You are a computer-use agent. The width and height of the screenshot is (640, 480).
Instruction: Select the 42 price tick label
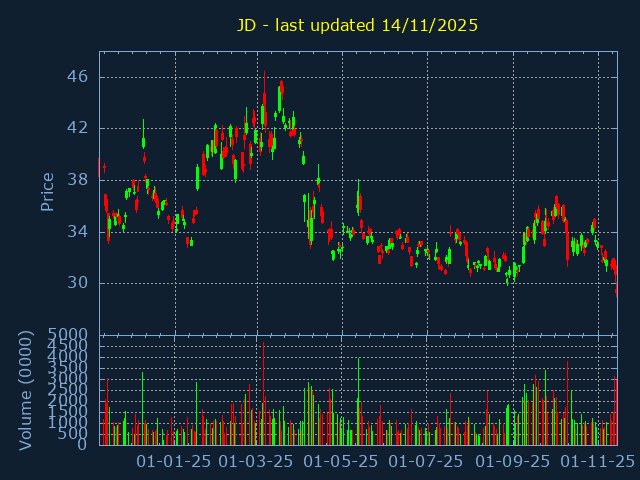pyautogui.click(x=79, y=128)
